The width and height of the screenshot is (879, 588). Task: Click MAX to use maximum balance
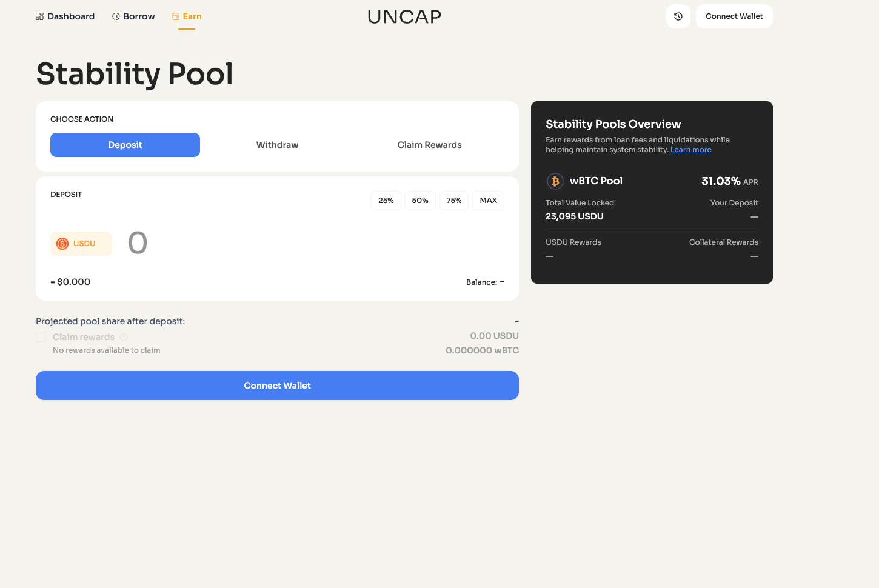tap(488, 200)
